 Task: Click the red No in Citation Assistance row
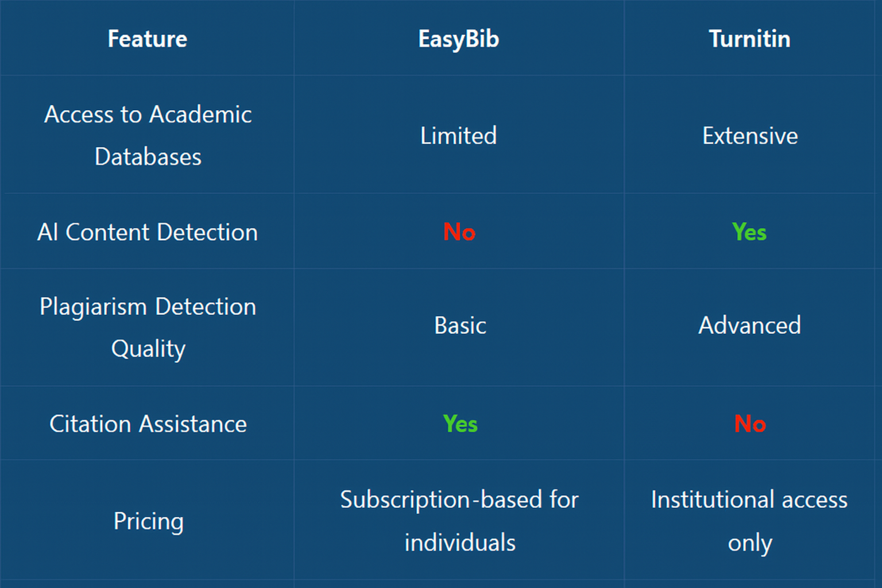[749, 424]
